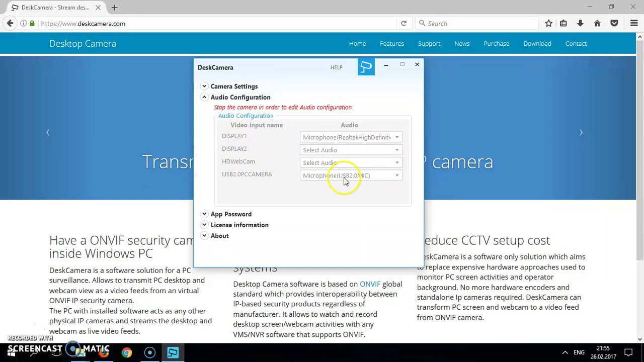This screenshot has height=362, width=644.
Task: Open Google Chrome from the taskbar
Action: (x=126, y=353)
